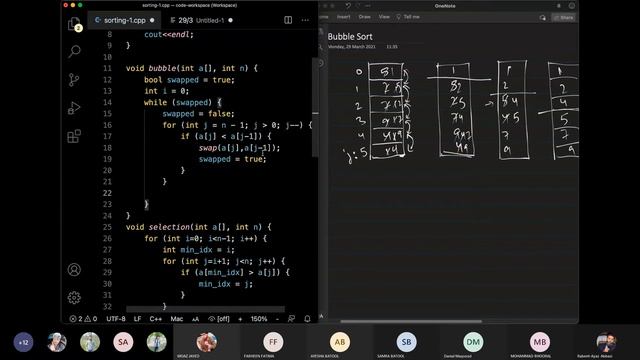640x360 pixels.
Task: Switch to the sorting-1.cpp tab
Action: tap(124, 20)
